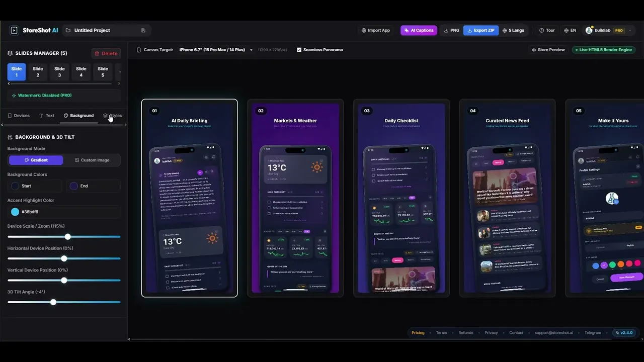Switch to the Styles tab
This screenshot has width=644, height=362.
pos(113,116)
